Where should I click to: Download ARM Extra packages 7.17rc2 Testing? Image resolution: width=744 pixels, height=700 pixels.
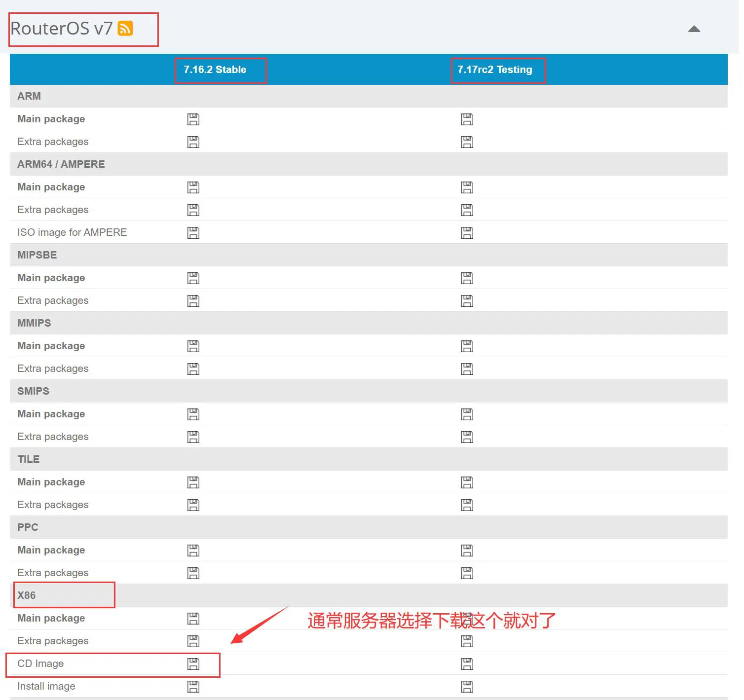click(467, 142)
